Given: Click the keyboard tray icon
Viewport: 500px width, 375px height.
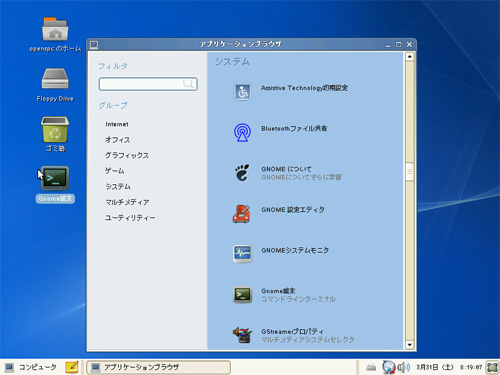Looking at the screenshot, I should tap(371, 367).
